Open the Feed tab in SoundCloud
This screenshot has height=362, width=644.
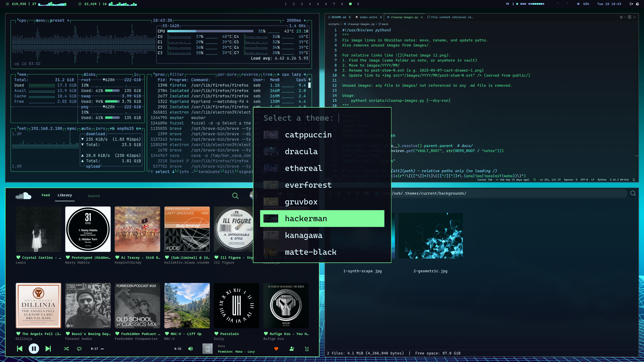tap(45, 195)
